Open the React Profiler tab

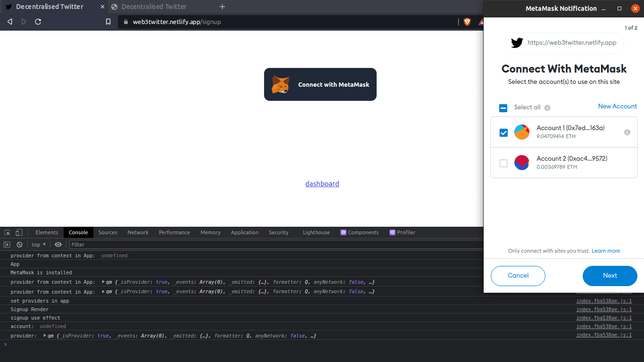tap(403, 232)
